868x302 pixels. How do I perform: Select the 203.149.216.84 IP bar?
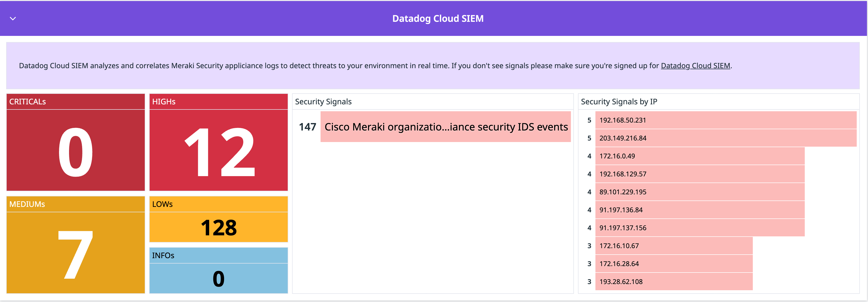(x=726, y=138)
